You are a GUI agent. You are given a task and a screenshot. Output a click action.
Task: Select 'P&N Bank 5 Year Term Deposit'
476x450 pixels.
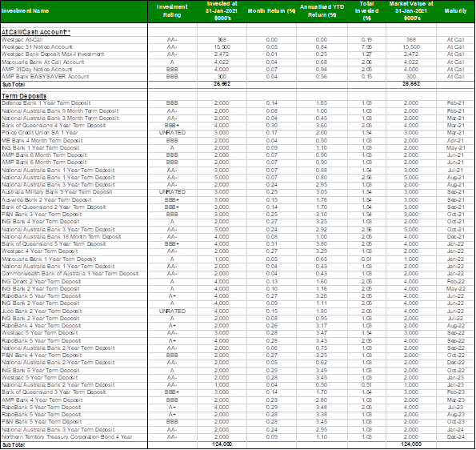click(x=42, y=422)
